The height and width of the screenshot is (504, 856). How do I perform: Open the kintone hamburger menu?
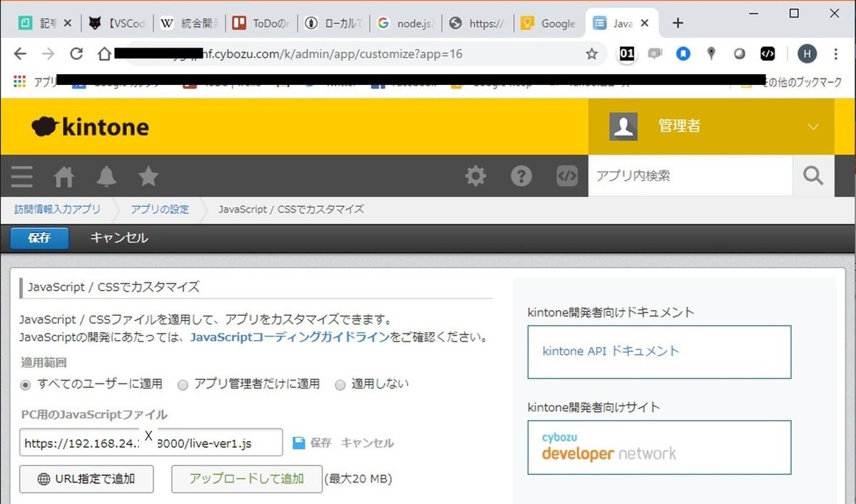[x=21, y=176]
